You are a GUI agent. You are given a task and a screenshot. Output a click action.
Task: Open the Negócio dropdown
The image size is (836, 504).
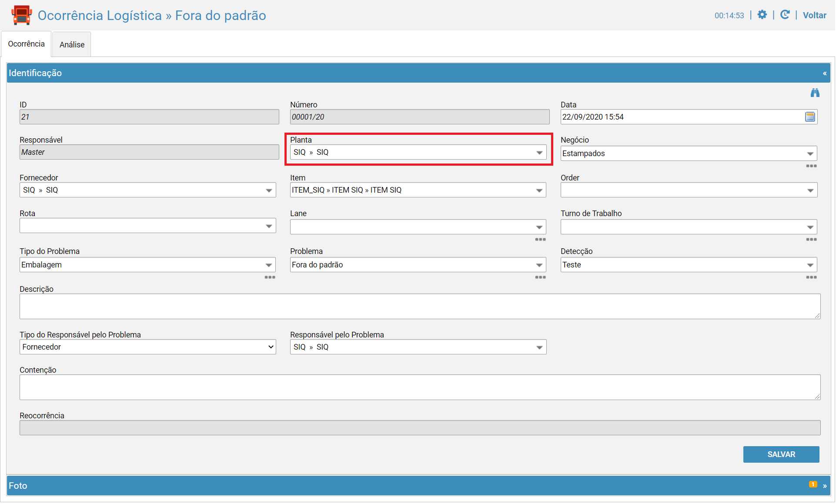[x=689, y=154]
